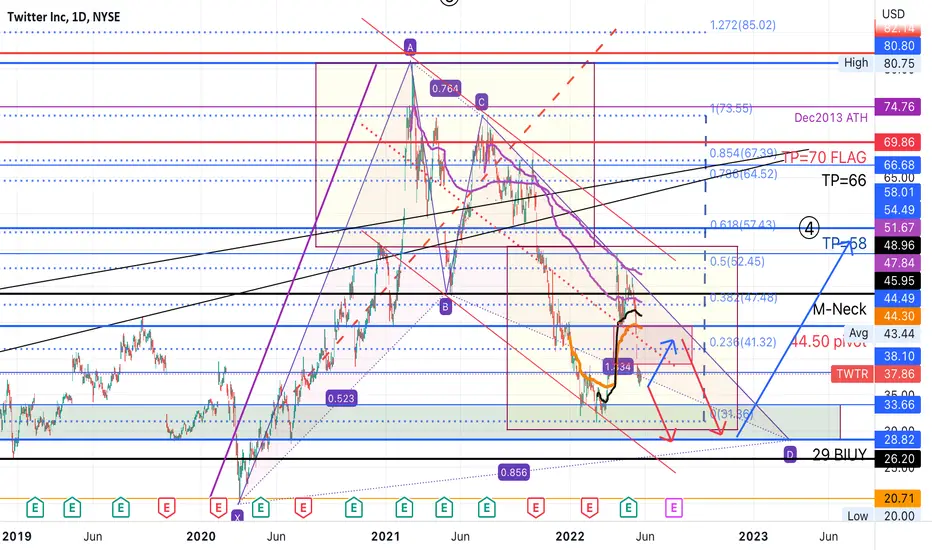This screenshot has height=550, width=932.
Task: Click the 2020 time axis label
Action: point(201,536)
